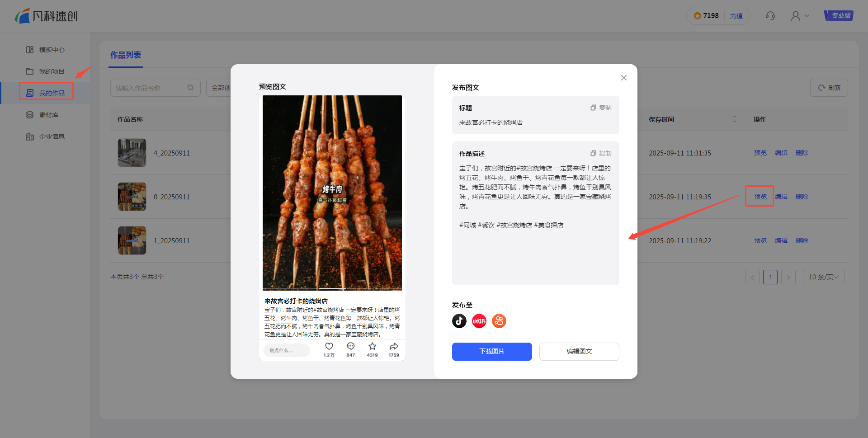Click timestamp 2025-09-11 11:19:22

point(680,241)
